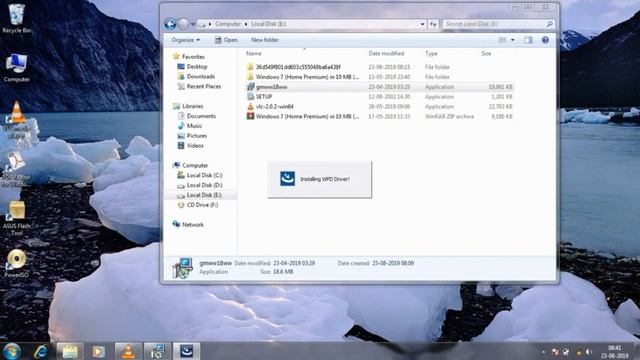Click the Forward navigation arrow in Explorer
The width and height of the screenshot is (640, 360).
click(x=183, y=24)
